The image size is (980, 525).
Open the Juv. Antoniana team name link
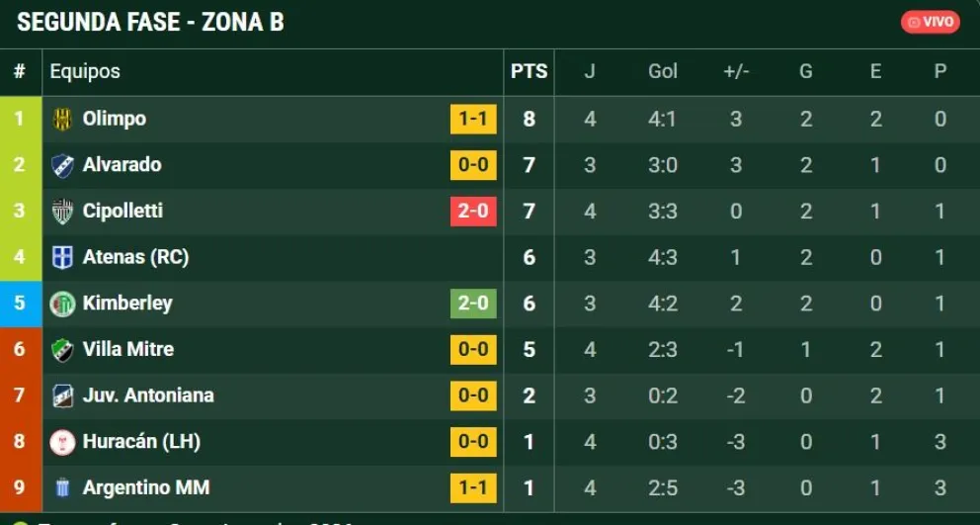[x=148, y=395]
